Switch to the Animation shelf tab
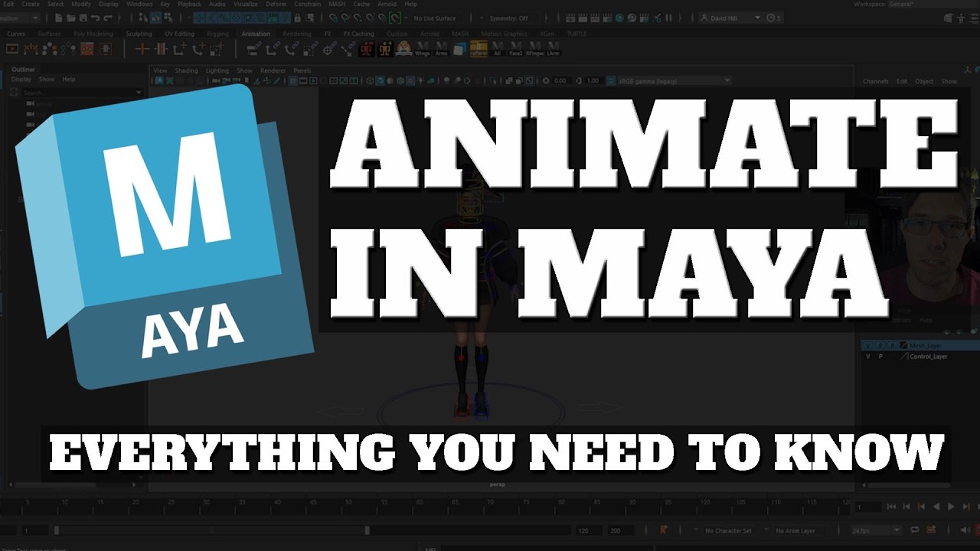The width and height of the screenshot is (980, 551). click(x=255, y=34)
